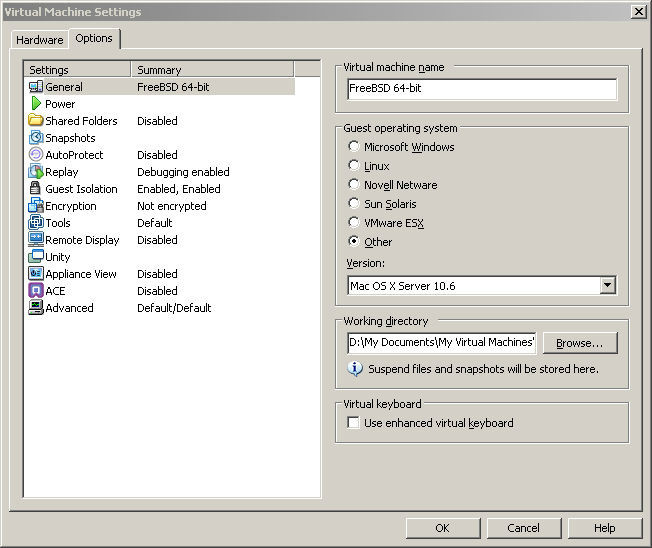Select the Tools row label
The image size is (652, 548).
click(58, 223)
